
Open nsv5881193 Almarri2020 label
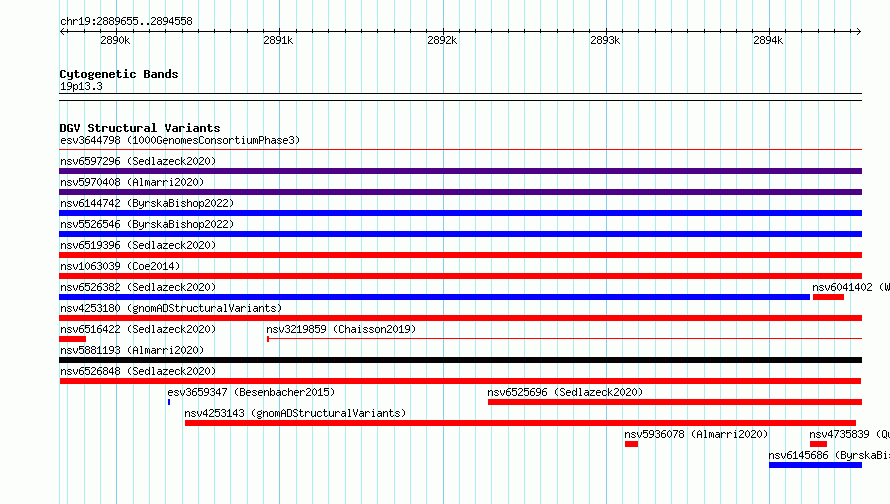pos(132,350)
